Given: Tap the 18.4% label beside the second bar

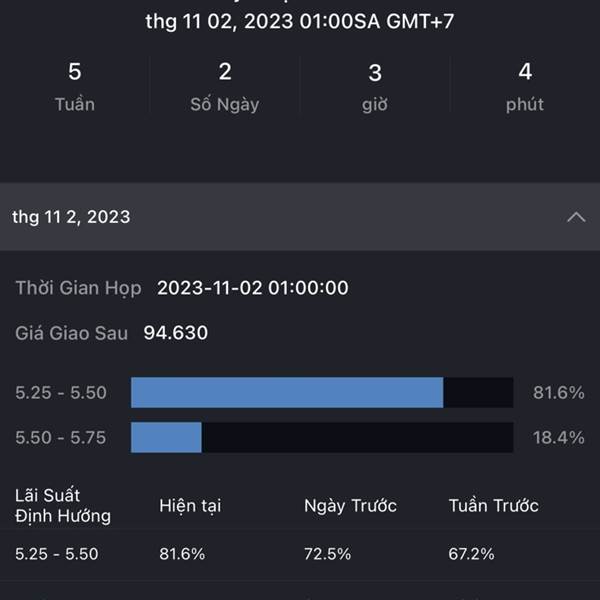Looking at the screenshot, I should click(x=558, y=438).
